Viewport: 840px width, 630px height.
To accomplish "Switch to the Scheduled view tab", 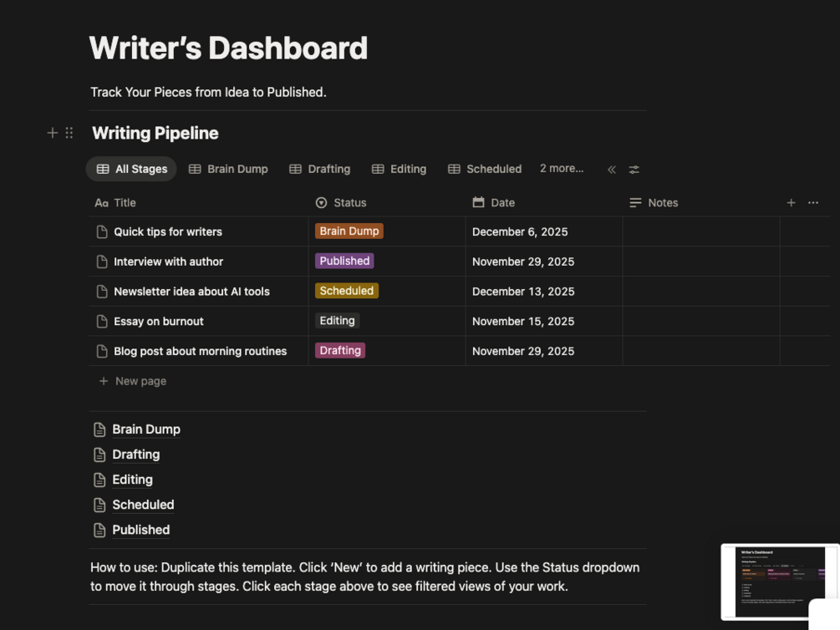I will (x=485, y=170).
